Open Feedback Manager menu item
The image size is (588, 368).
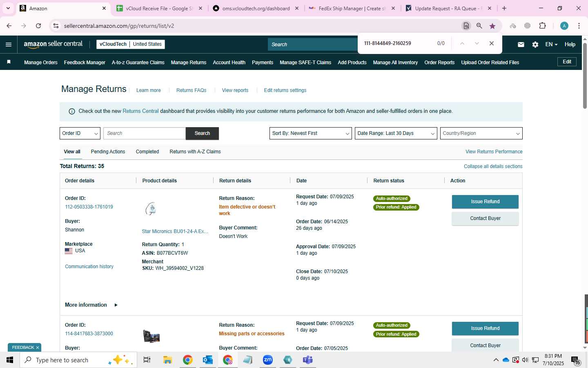click(85, 63)
